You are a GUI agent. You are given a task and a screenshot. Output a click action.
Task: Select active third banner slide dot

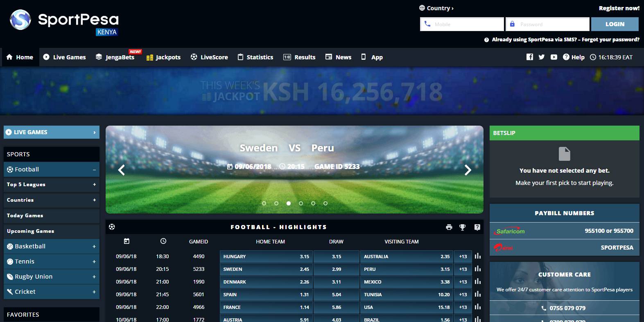click(289, 203)
